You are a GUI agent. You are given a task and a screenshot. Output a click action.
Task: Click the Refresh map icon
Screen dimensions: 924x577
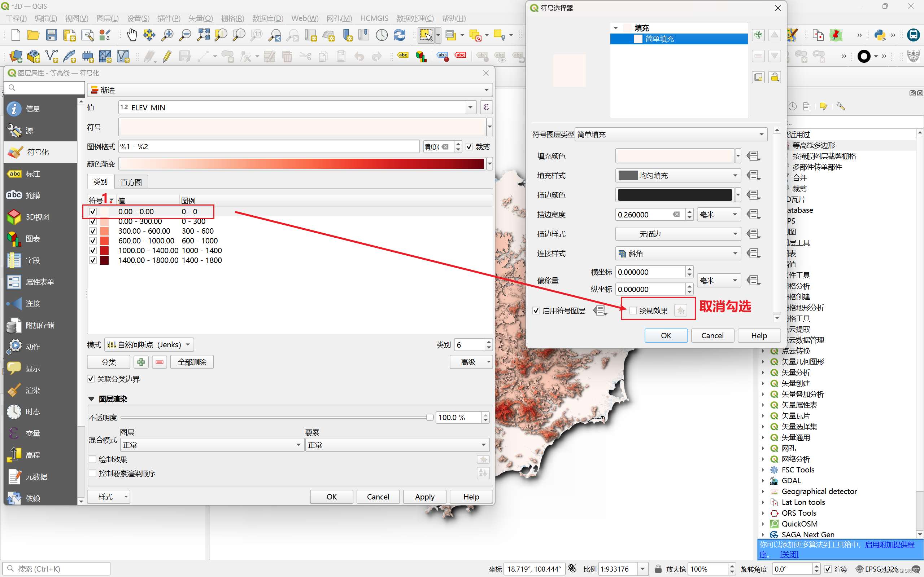(x=400, y=35)
